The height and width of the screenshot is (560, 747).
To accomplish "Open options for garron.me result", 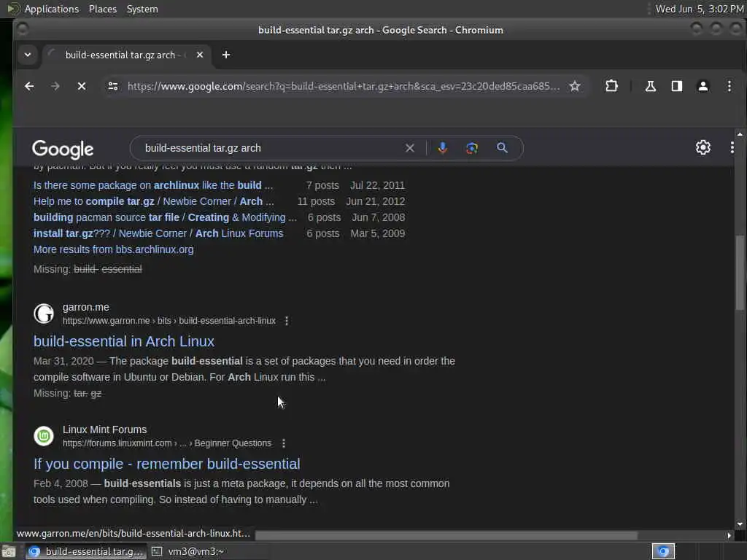I will pos(286,321).
